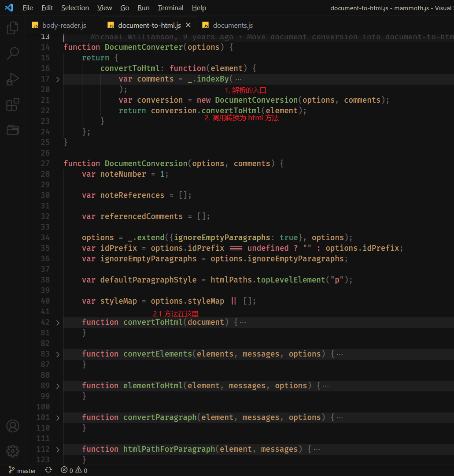Click 'undefined' keyword on line 35

pos(268,248)
